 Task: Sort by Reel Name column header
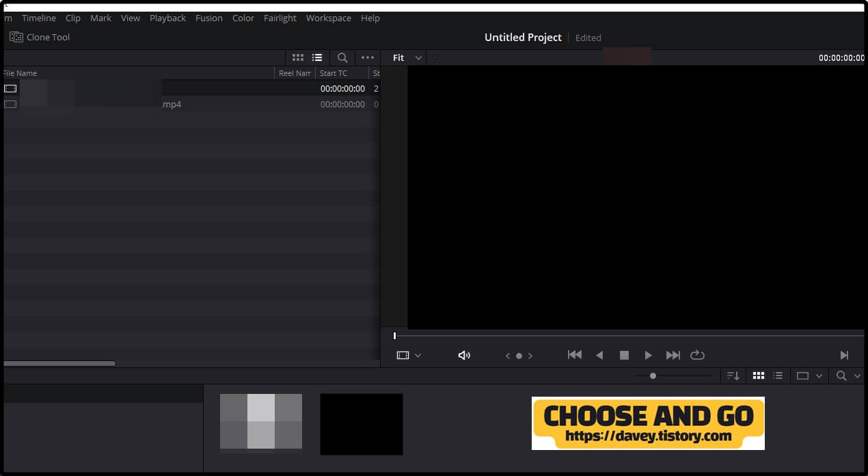(295, 73)
